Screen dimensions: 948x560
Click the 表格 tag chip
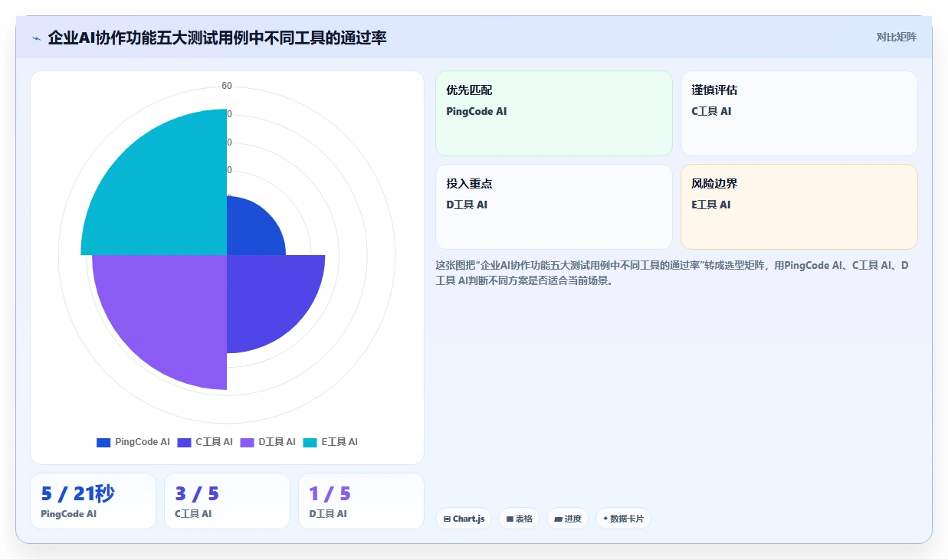coord(519,519)
